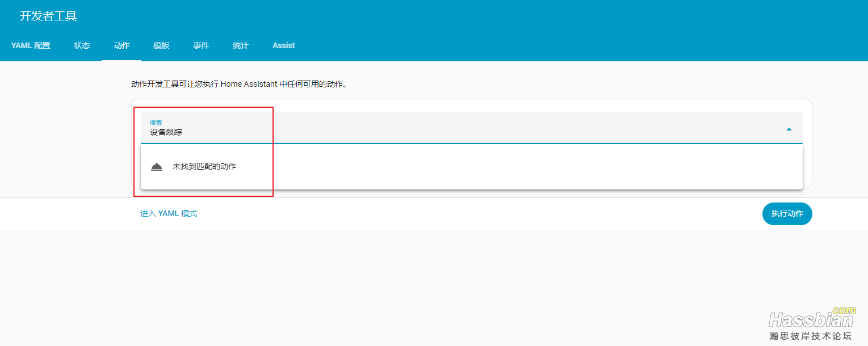Click the room service bell icon
This screenshot has width=868, height=346.
pyautogui.click(x=157, y=167)
